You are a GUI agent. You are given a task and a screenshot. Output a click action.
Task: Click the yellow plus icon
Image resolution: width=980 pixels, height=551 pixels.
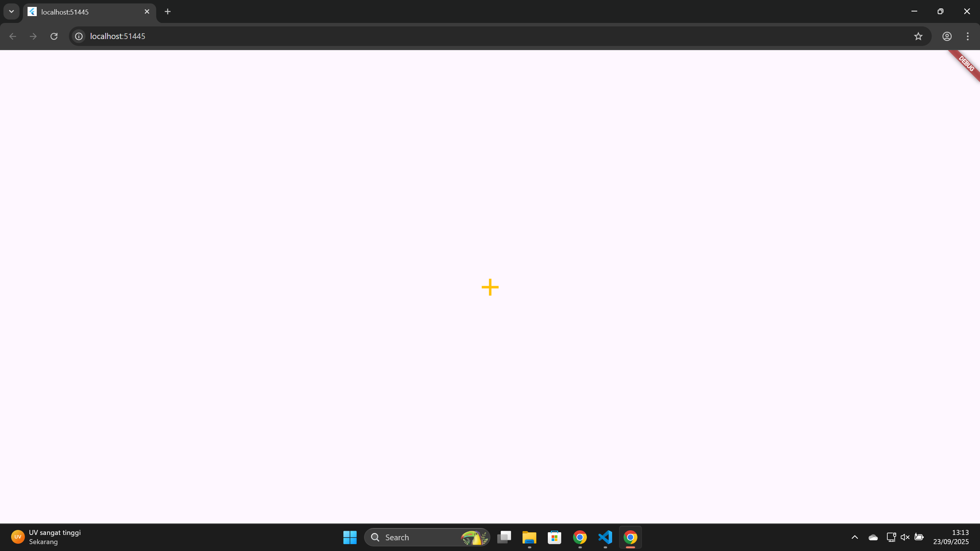click(490, 287)
